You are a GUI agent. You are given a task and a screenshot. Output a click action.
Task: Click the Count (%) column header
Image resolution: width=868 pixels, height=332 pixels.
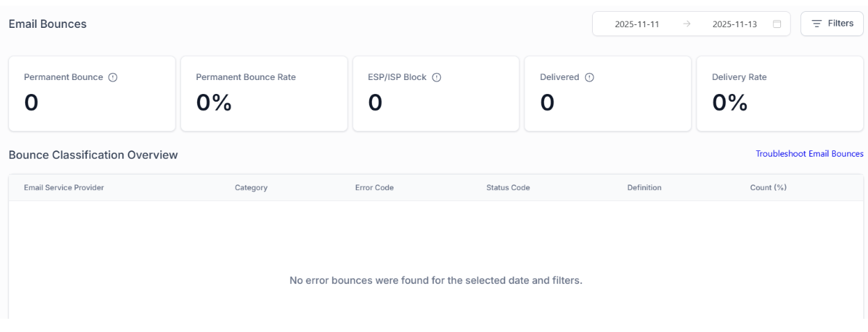click(x=768, y=188)
